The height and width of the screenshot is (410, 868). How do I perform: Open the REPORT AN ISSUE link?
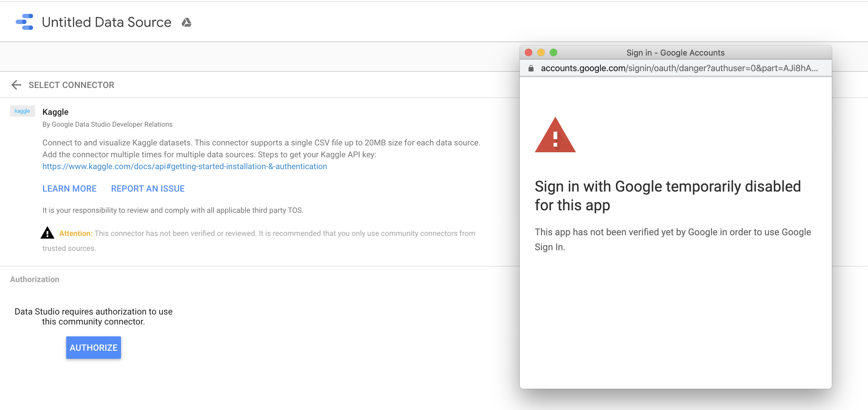[x=148, y=189]
